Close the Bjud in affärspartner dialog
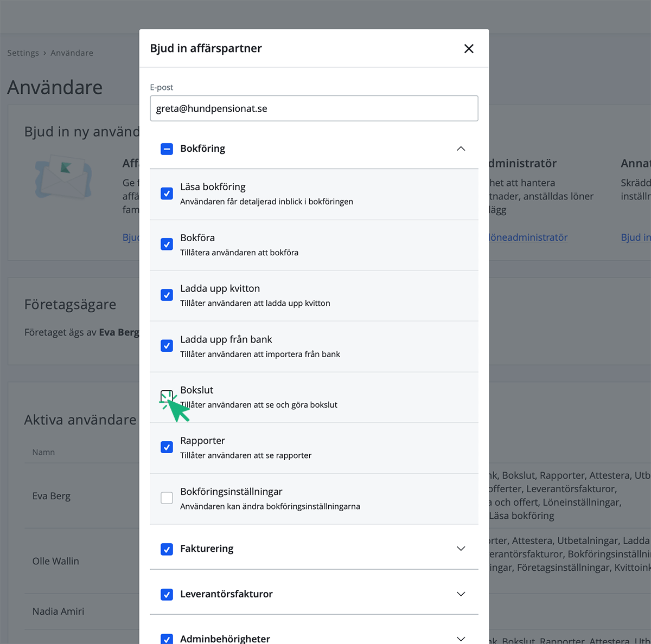Image resolution: width=651 pixels, height=644 pixels. [469, 49]
